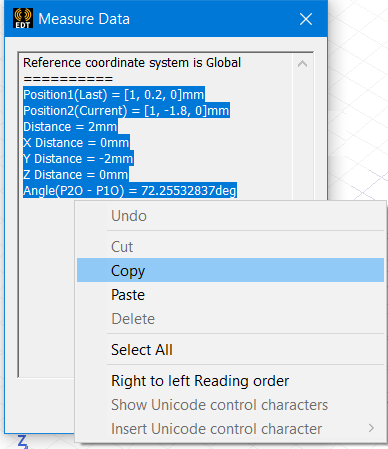Click the Angle(P2O - P1O) value line

click(x=130, y=190)
